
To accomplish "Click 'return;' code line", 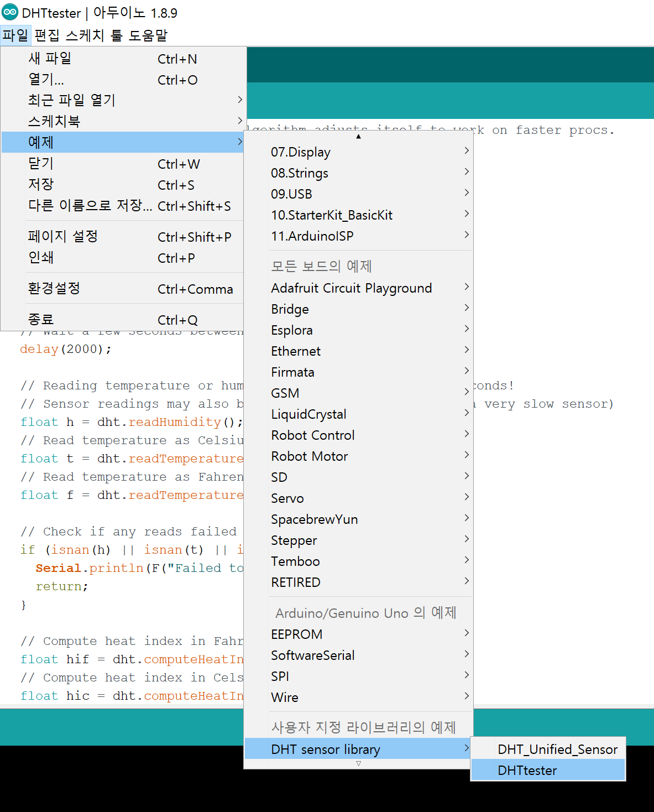I will point(62,586).
